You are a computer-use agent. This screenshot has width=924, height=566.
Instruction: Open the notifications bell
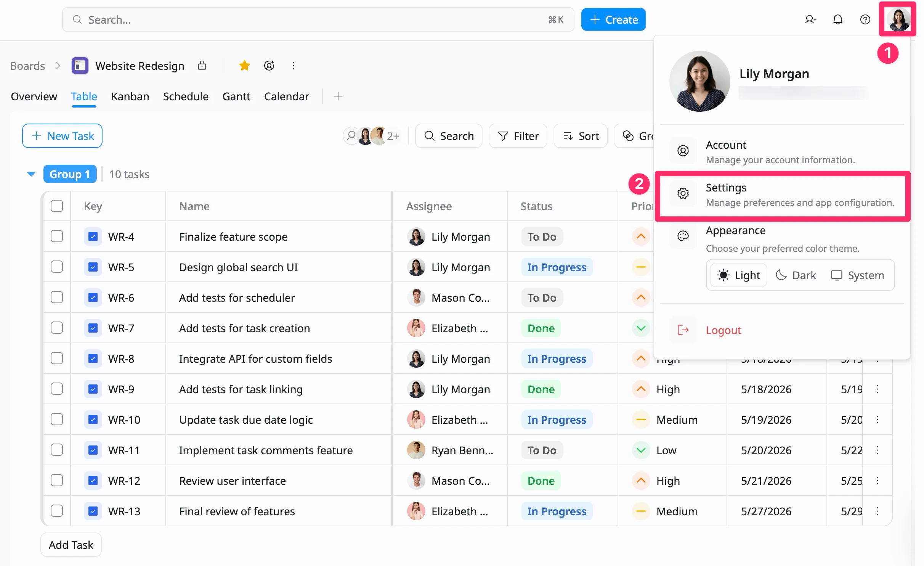pyautogui.click(x=837, y=19)
